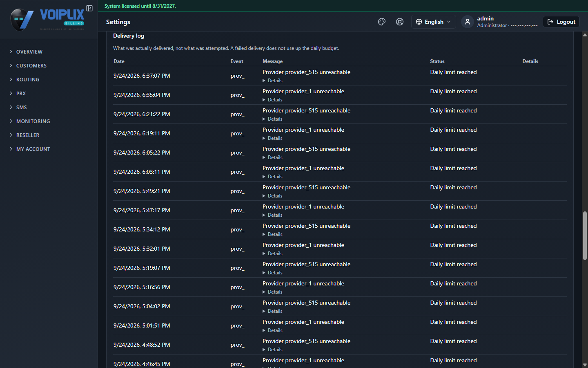Expand Details for the 5:19:07 PM entry

pyautogui.click(x=272, y=273)
